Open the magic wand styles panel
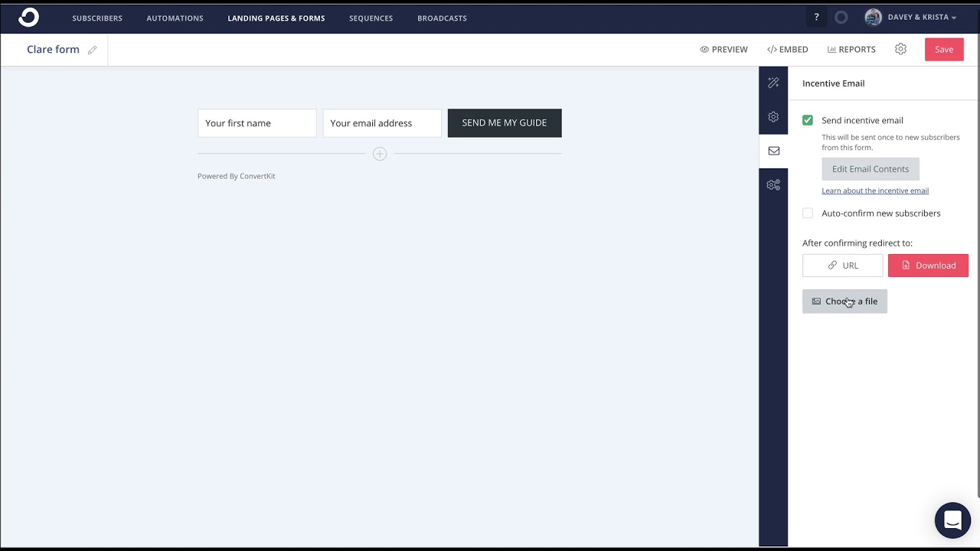The height and width of the screenshot is (551, 980). (x=773, y=83)
